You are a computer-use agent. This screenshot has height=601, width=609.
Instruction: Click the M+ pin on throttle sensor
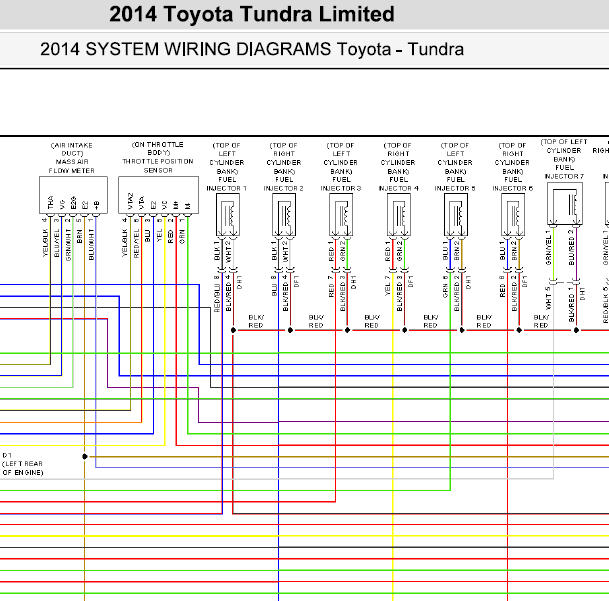[176, 205]
